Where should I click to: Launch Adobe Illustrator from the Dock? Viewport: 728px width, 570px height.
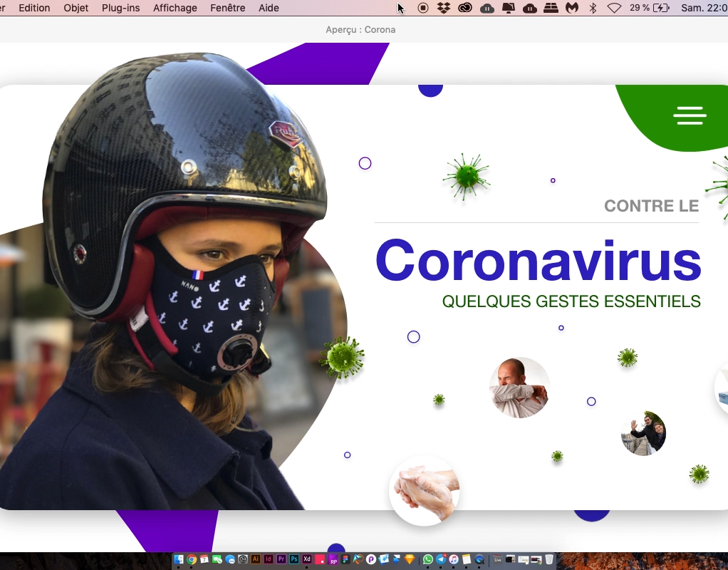[255, 559]
